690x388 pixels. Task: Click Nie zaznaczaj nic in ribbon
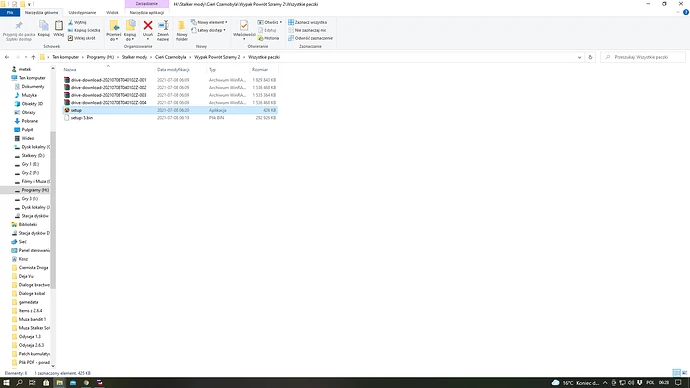tap(307, 30)
